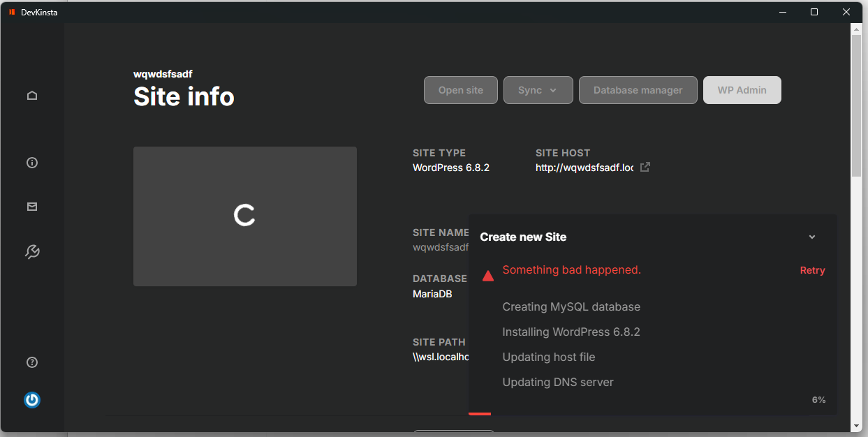Viewport: 868px width, 437px height.
Task: Minimize the DevKinsta window
Action: 781,12
